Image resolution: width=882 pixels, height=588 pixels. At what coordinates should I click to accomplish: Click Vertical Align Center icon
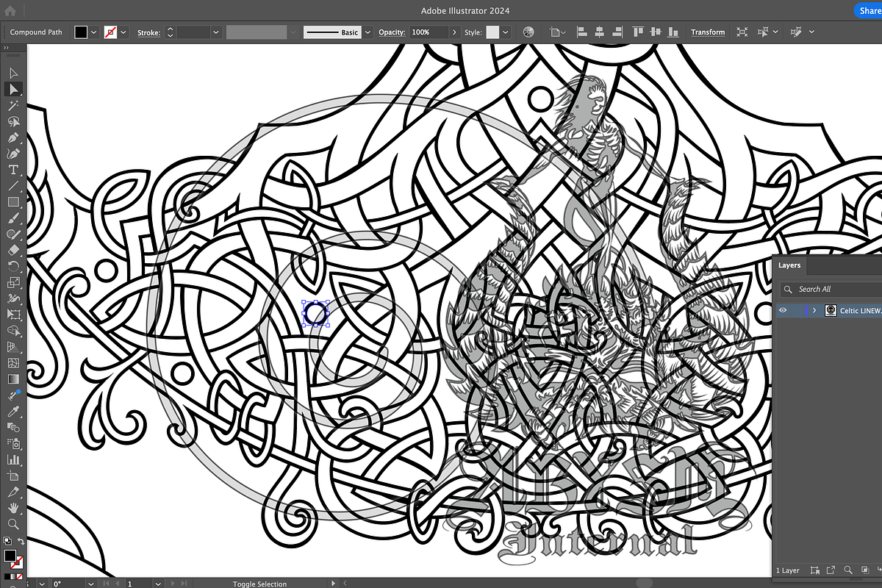[654, 32]
